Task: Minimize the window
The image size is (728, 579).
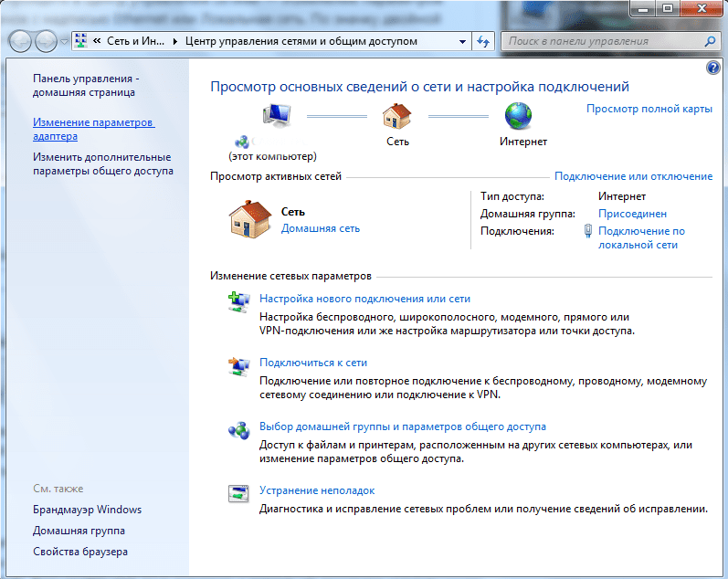Action: click(643, 7)
